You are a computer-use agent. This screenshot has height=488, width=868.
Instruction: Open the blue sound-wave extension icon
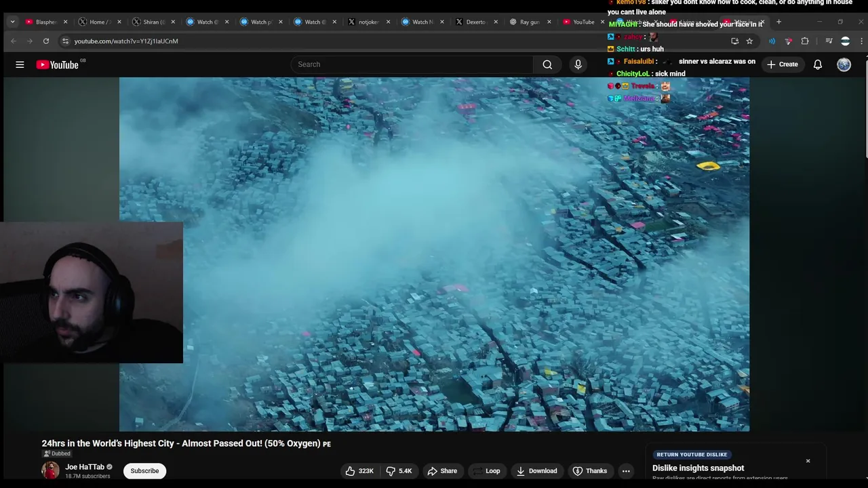tap(772, 41)
